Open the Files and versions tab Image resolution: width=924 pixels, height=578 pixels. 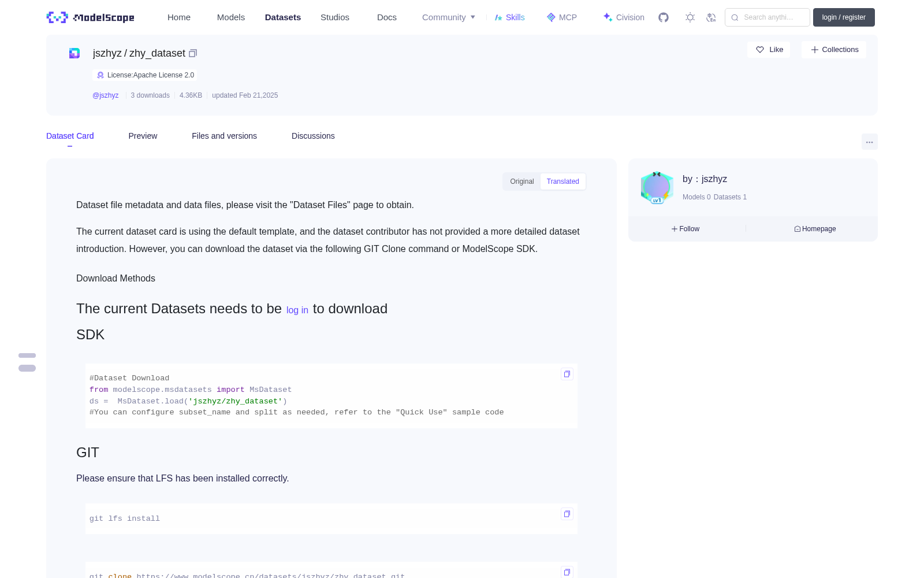[224, 136]
